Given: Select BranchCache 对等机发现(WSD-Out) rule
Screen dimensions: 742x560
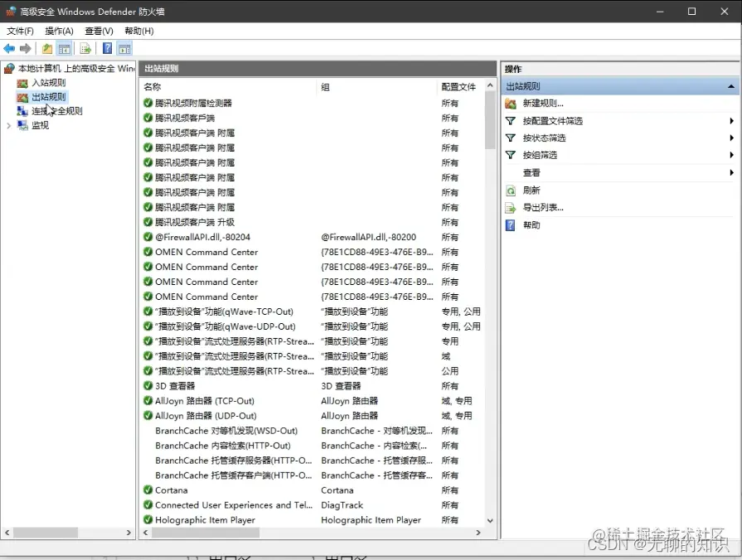Looking at the screenshot, I should [226, 431].
